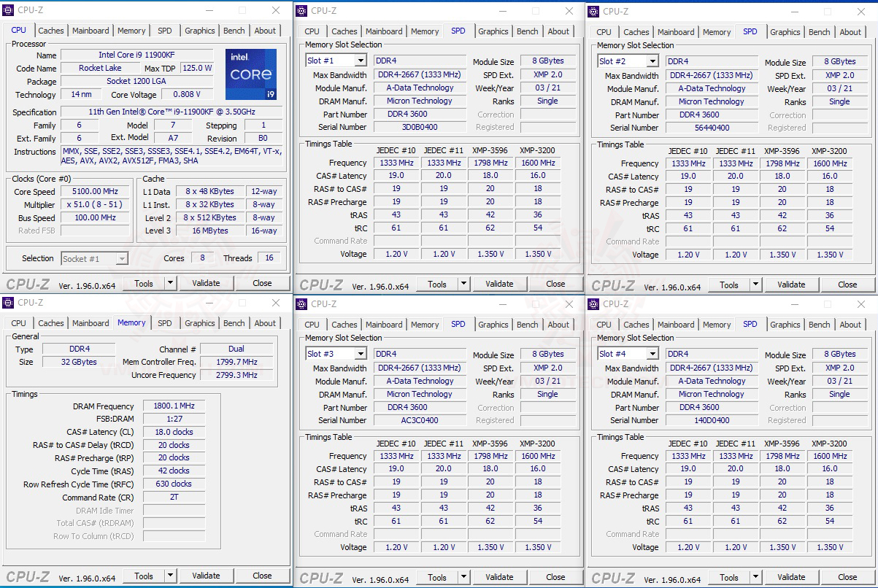Click the Tools button in the Slot #4 window
The height and width of the screenshot is (588, 878).
point(729,577)
